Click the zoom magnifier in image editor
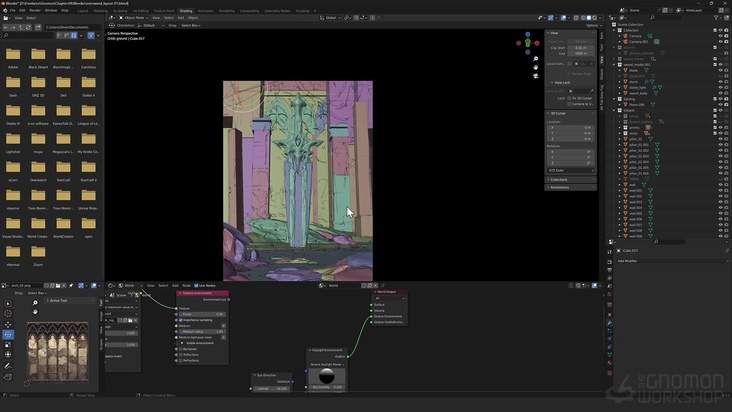Viewport: 732px width, 412px height. (x=35, y=303)
